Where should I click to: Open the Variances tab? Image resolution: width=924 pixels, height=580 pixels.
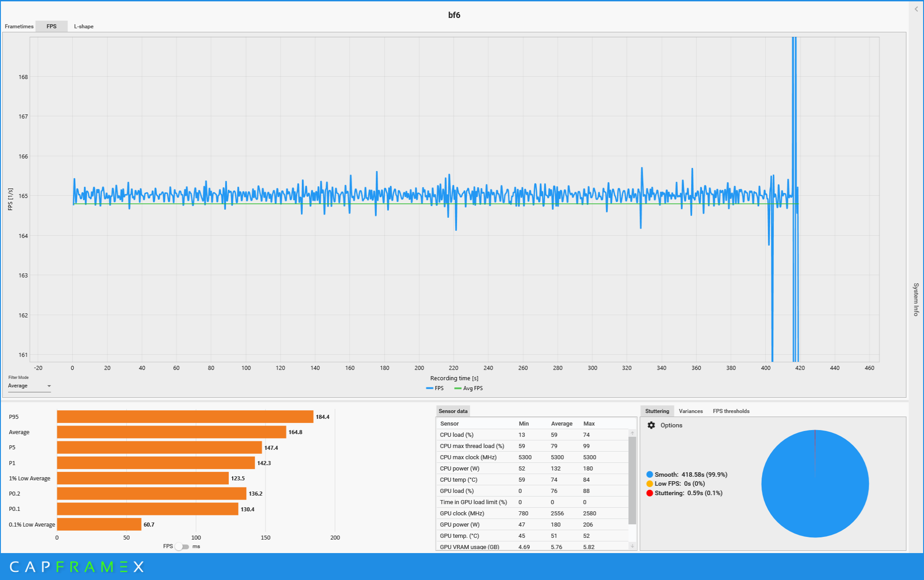(690, 411)
